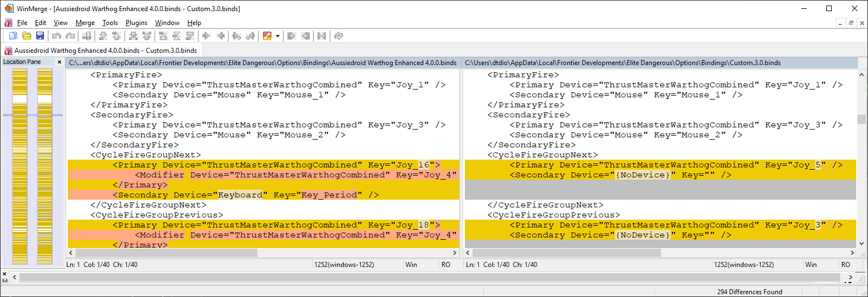868x297 pixels.
Task: Go to the first difference
Action: point(163,36)
